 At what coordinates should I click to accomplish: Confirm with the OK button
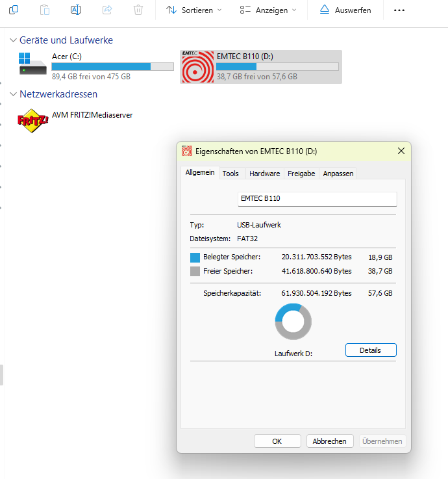277,441
